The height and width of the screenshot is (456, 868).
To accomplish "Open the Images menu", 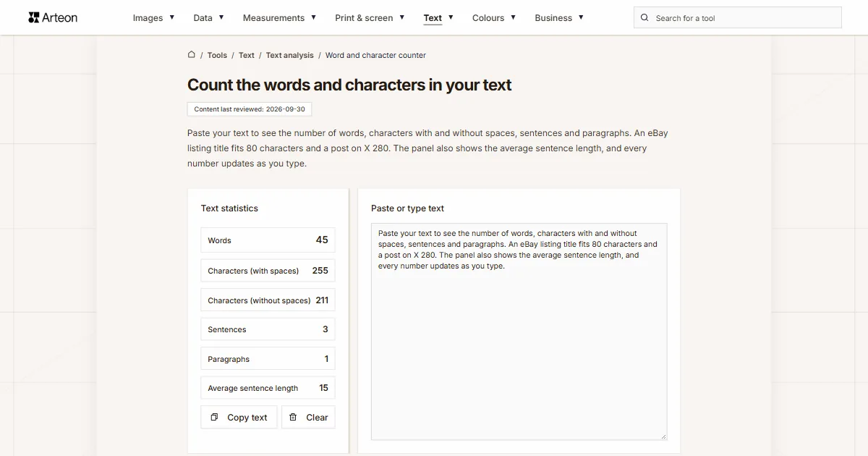I will coord(148,17).
